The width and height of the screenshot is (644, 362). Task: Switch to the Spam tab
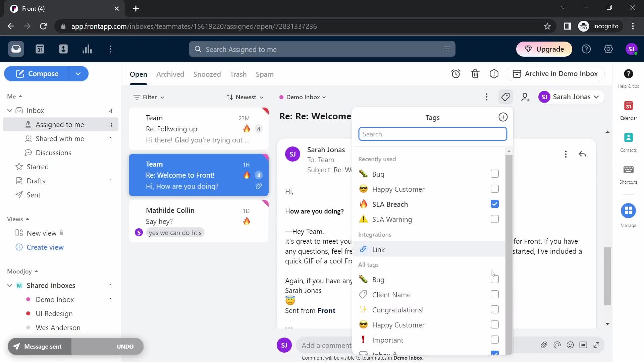265,74
